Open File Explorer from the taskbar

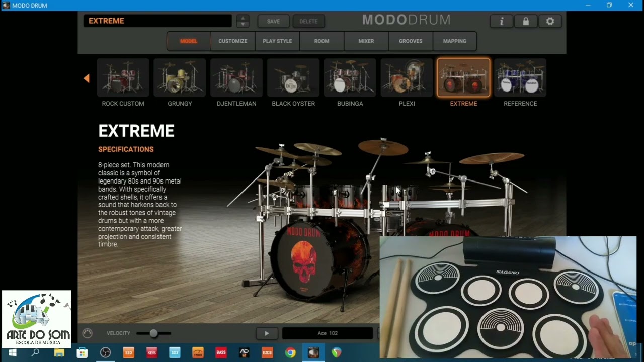59,352
